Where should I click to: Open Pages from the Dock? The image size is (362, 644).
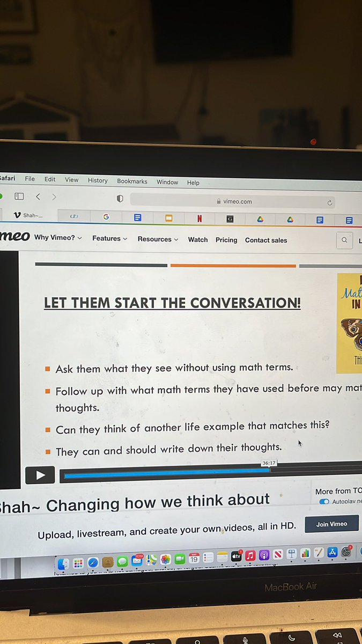click(x=319, y=553)
